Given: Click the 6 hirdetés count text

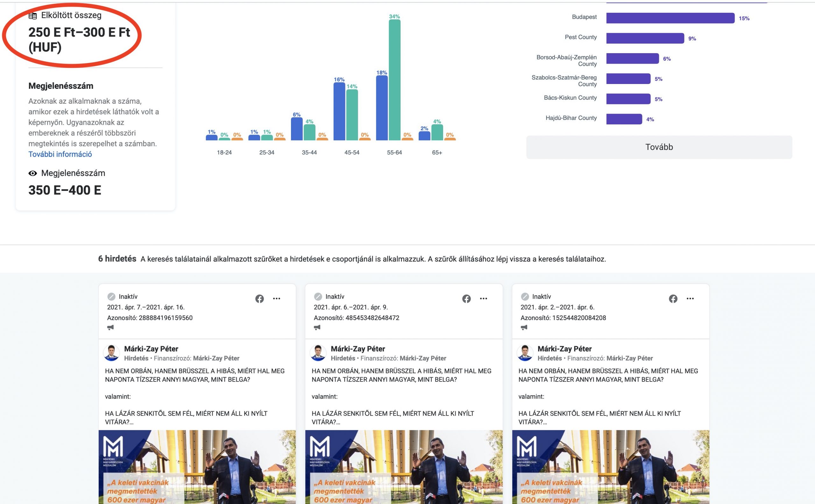Looking at the screenshot, I should coord(117,259).
